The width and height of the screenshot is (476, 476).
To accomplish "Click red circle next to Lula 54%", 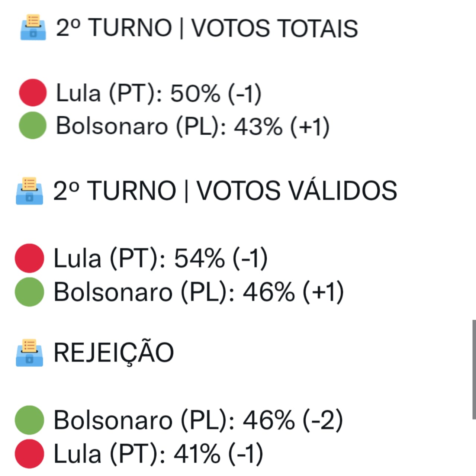I will coord(29,258).
